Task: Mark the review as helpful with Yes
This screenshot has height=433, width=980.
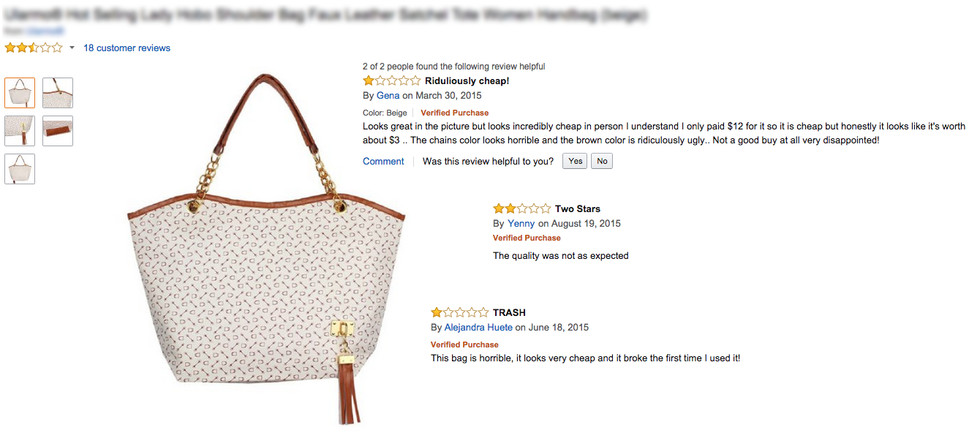Action: [576, 161]
